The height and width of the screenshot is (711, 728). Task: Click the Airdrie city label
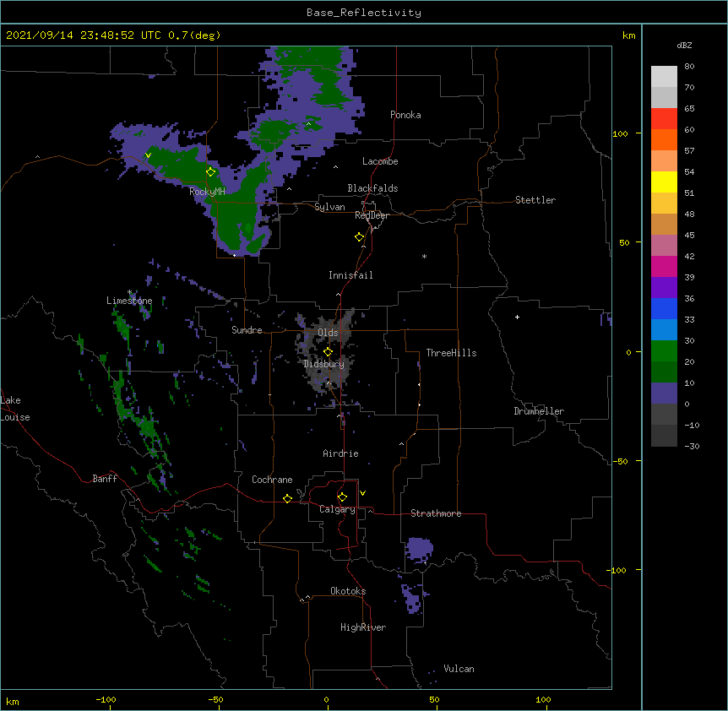pos(340,453)
